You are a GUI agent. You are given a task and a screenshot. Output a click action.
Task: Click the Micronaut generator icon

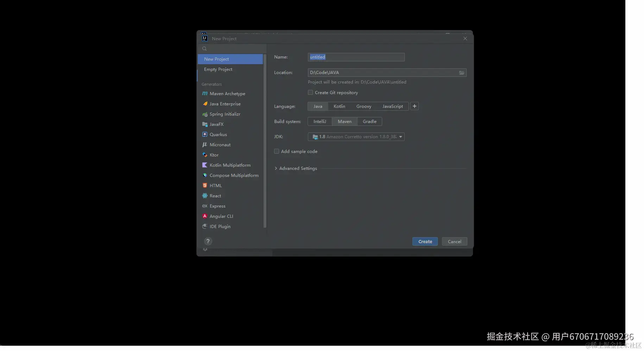(205, 144)
